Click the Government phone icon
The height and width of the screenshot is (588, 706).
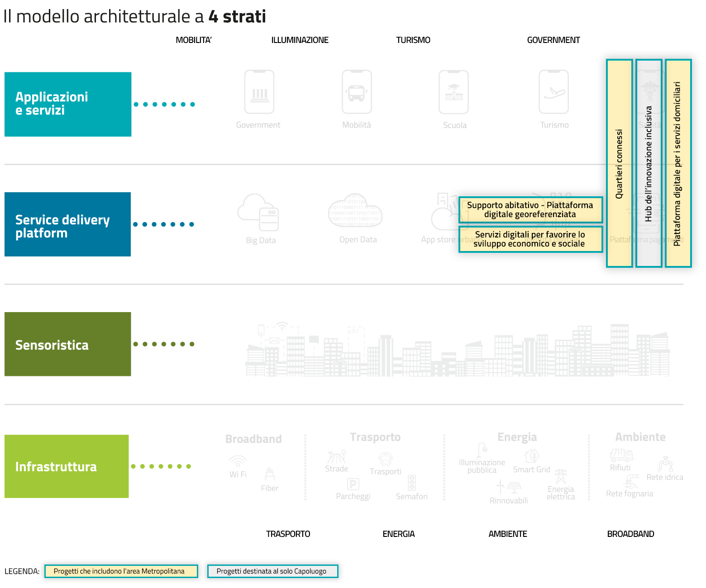259,92
